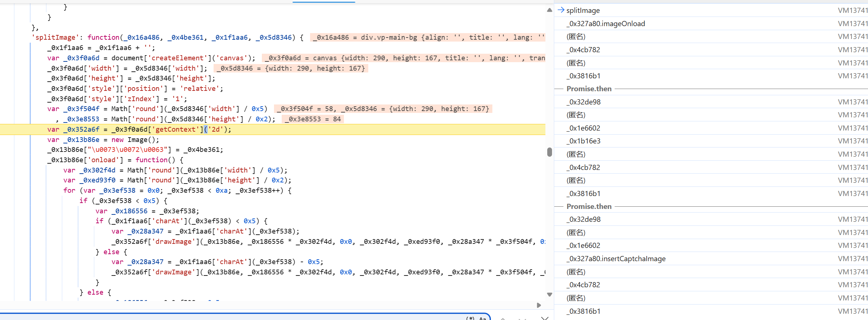The width and height of the screenshot is (868, 320).
Task: Click the inline hint _0x16a486 = div.vp-main-bg
Action: [x=428, y=38]
